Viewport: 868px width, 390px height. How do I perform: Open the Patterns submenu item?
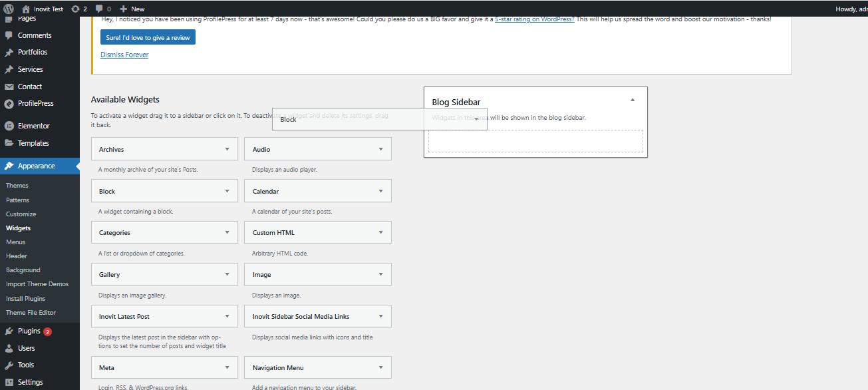click(x=18, y=200)
